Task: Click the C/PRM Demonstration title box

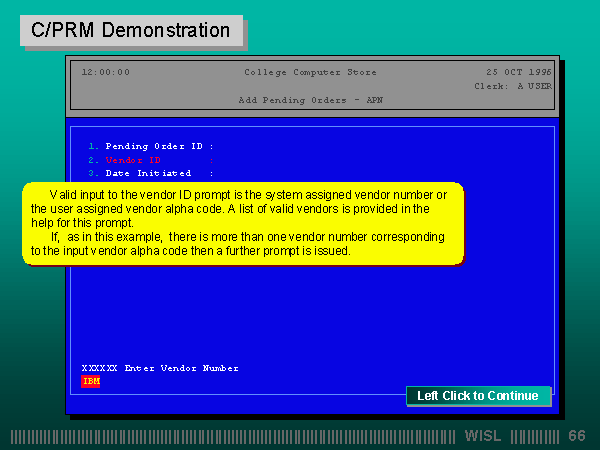Action: [x=131, y=30]
